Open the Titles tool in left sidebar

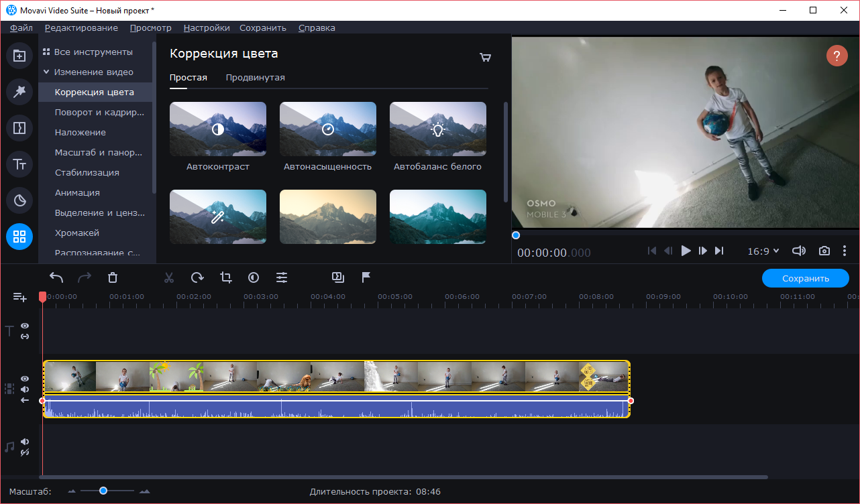click(x=19, y=164)
